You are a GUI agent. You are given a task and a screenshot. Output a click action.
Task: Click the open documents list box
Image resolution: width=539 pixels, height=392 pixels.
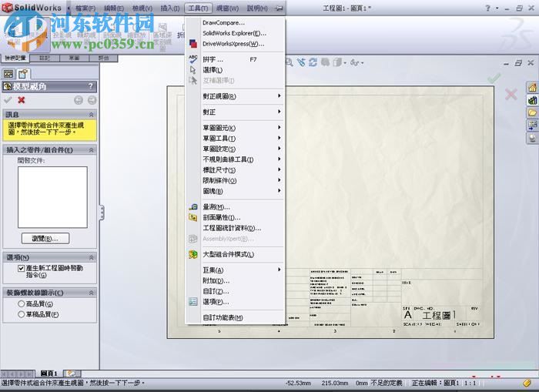pos(52,197)
